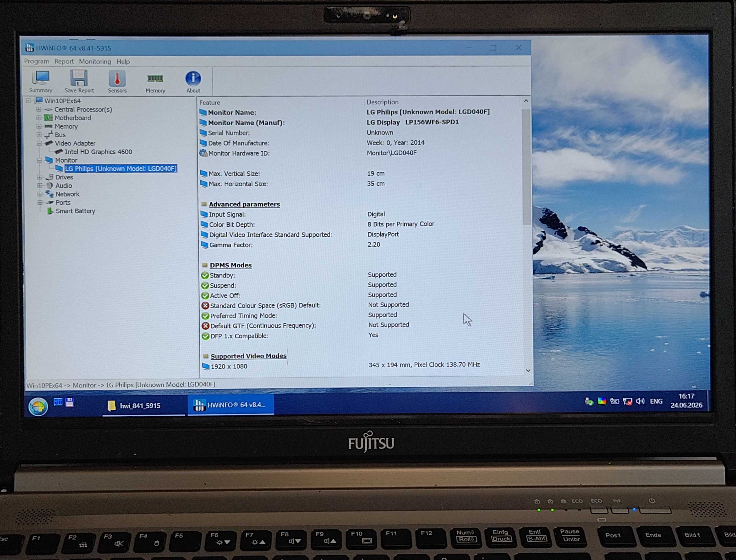736x560 pixels.
Task: Click the DPMS Modes heading
Action: pos(231,265)
